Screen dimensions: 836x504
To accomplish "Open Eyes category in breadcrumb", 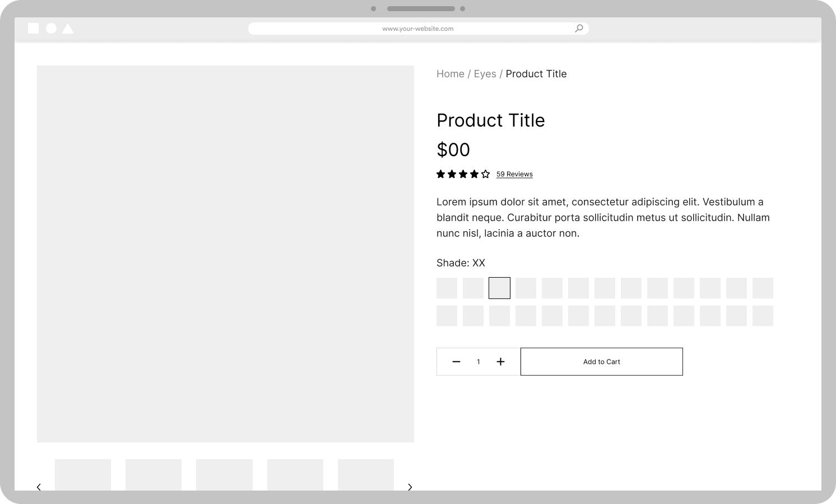I will coord(485,74).
